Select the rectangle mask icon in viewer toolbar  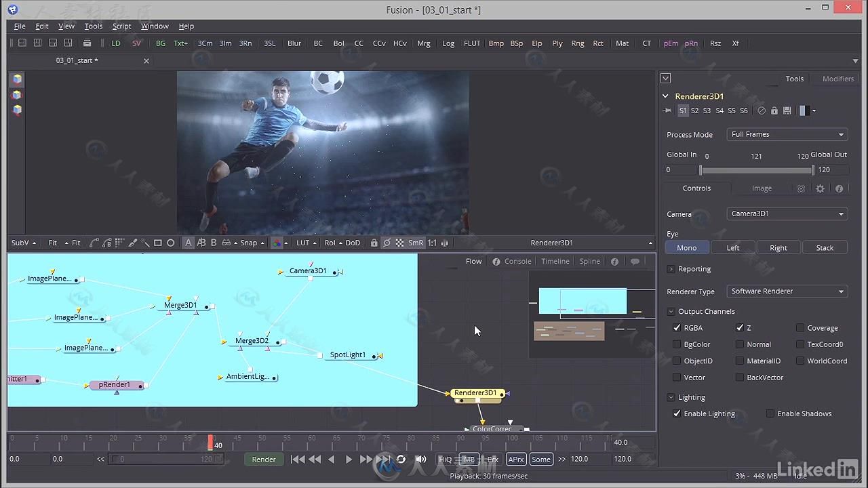point(157,243)
